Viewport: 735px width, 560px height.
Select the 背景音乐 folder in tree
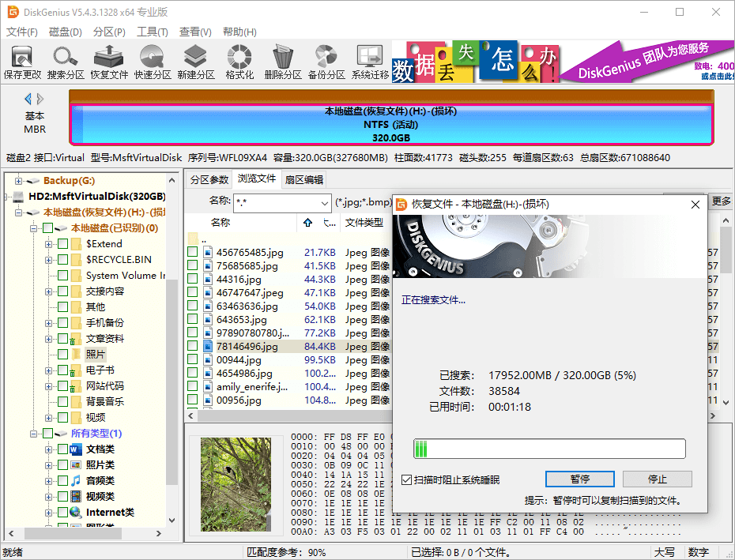[x=104, y=401]
